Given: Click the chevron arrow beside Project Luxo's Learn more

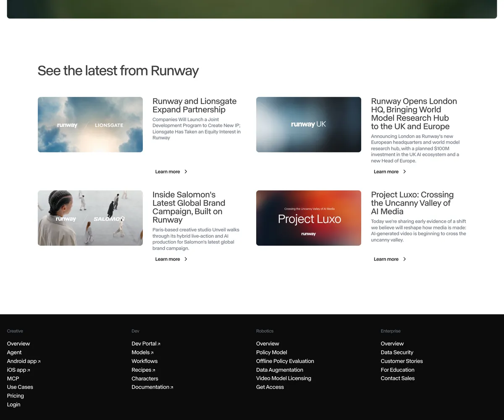Looking at the screenshot, I should pyautogui.click(x=404, y=259).
